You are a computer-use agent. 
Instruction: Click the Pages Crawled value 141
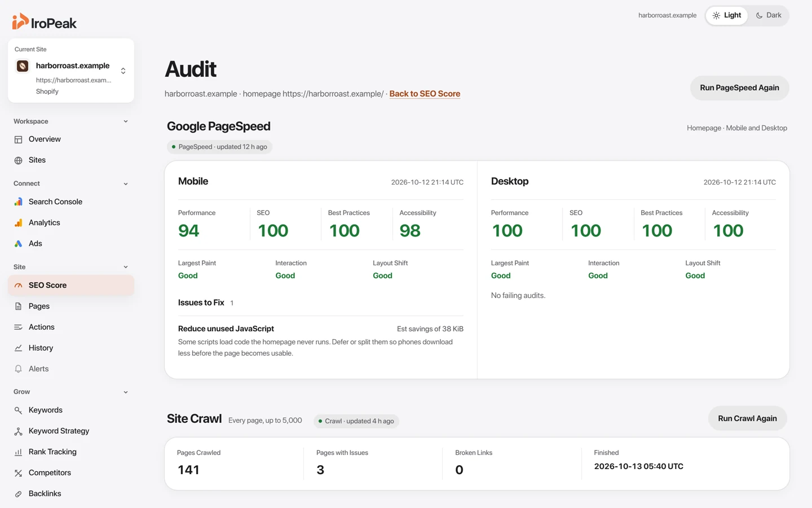[188, 470]
